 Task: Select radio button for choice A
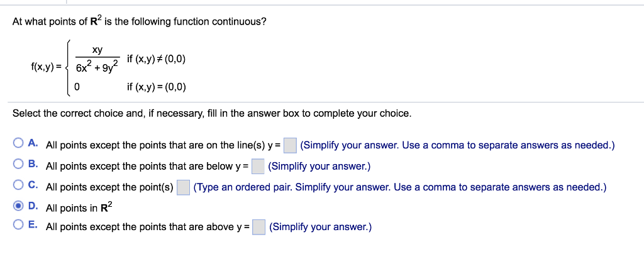(x=18, y=143)
